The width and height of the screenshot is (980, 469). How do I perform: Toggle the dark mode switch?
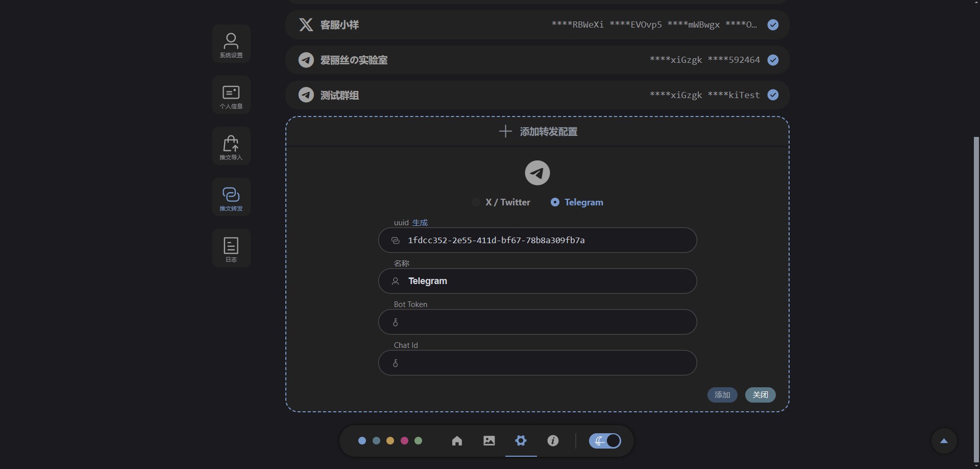pos(605,441)
